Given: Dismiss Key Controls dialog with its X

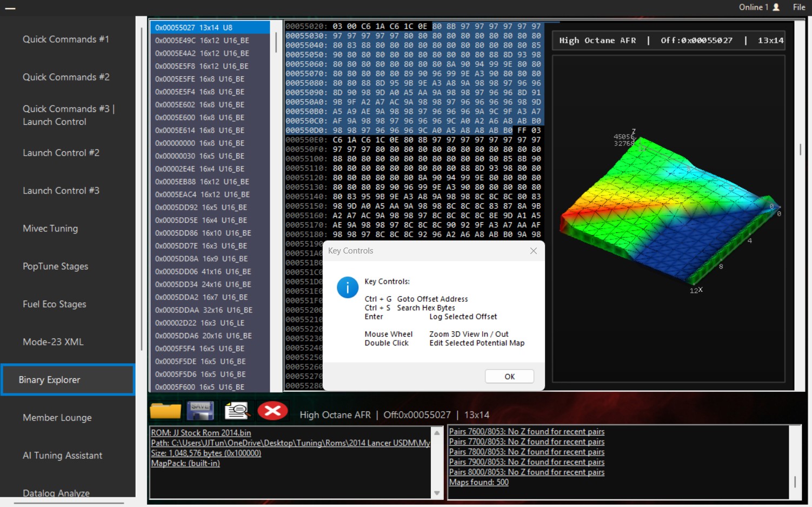Looking at the screenshot, I should [533, 250].
